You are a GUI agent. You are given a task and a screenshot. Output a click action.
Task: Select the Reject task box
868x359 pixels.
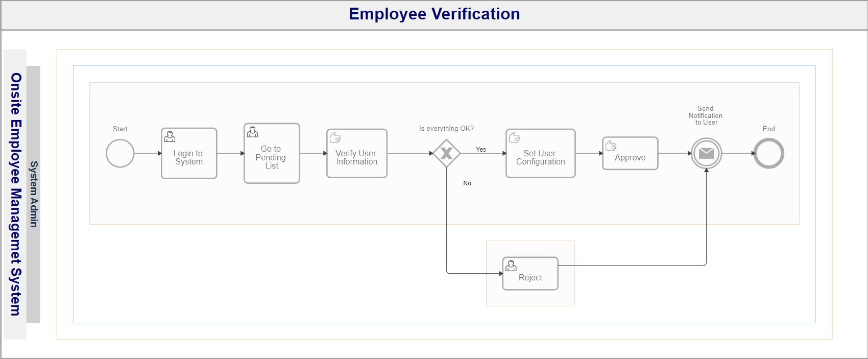531,274
